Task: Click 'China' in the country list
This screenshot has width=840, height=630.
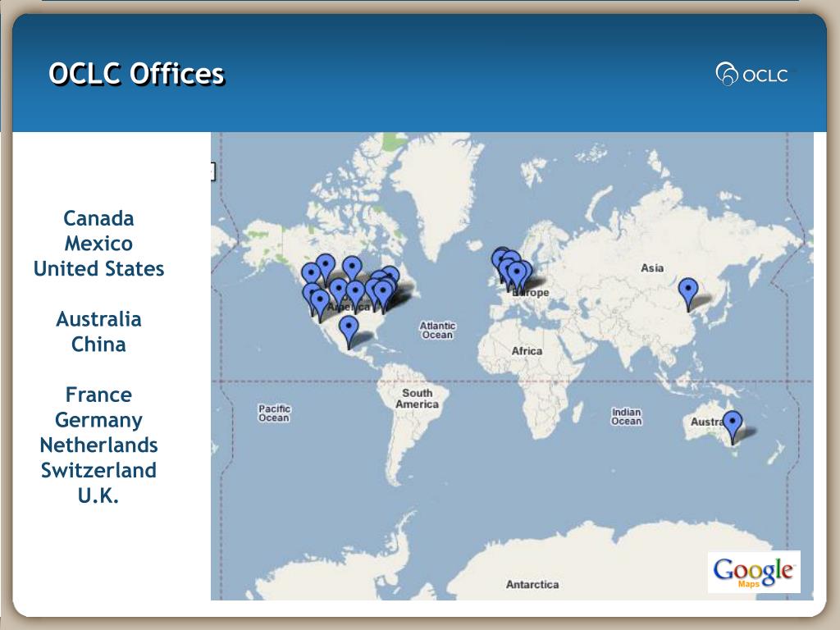Action: [98, 345]
